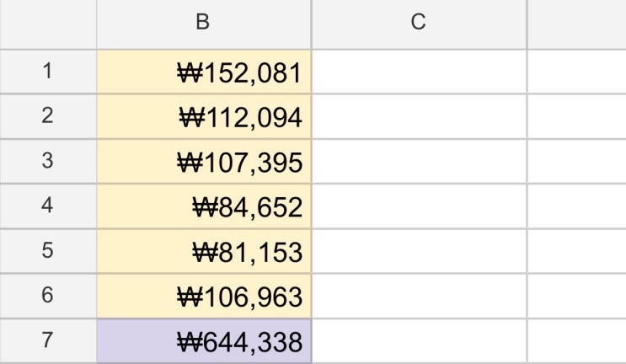Viewport: 626px width, 364px height.
Task: Click row 7 header
Action: 47,342
